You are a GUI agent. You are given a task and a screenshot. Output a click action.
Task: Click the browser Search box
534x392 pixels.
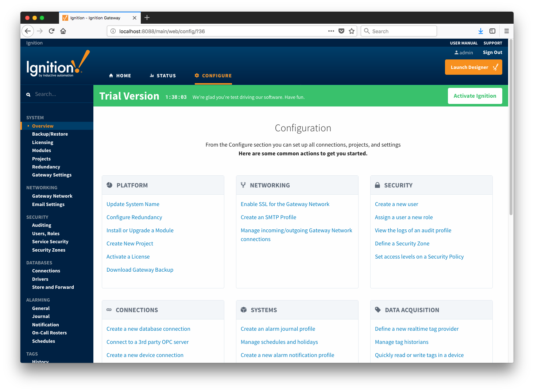[399, 31]
